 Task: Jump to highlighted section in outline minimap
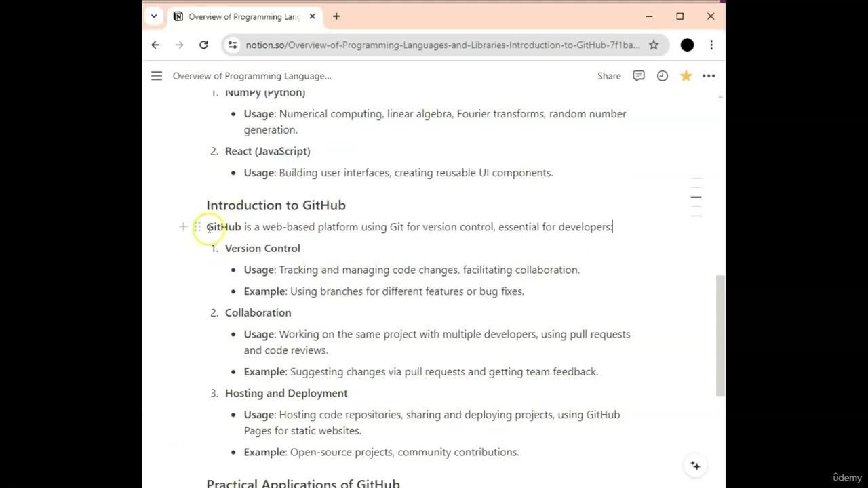click(696, 197)
